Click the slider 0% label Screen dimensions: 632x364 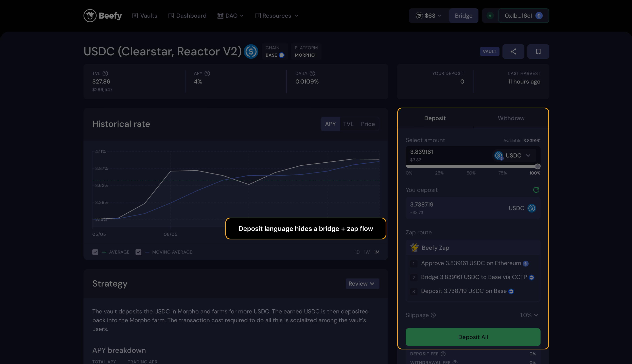[409, 173]
